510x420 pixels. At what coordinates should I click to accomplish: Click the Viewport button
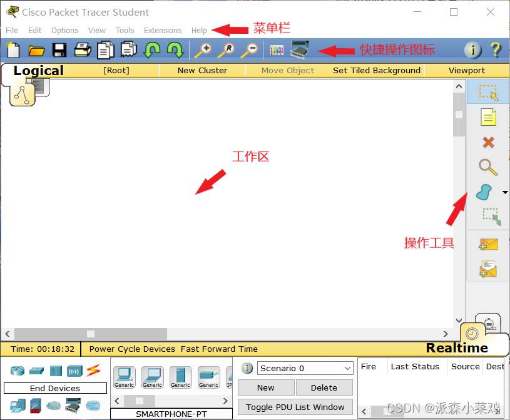tap(467, 70)
